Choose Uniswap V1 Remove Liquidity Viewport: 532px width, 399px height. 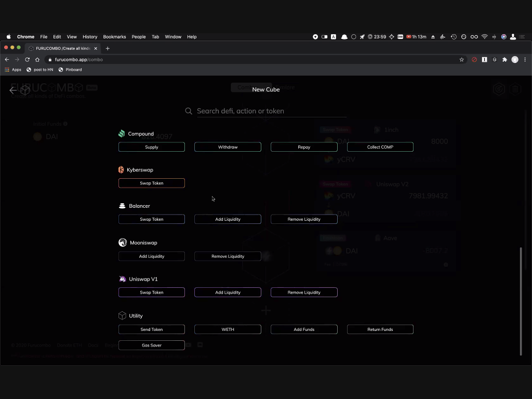point(304,292)
